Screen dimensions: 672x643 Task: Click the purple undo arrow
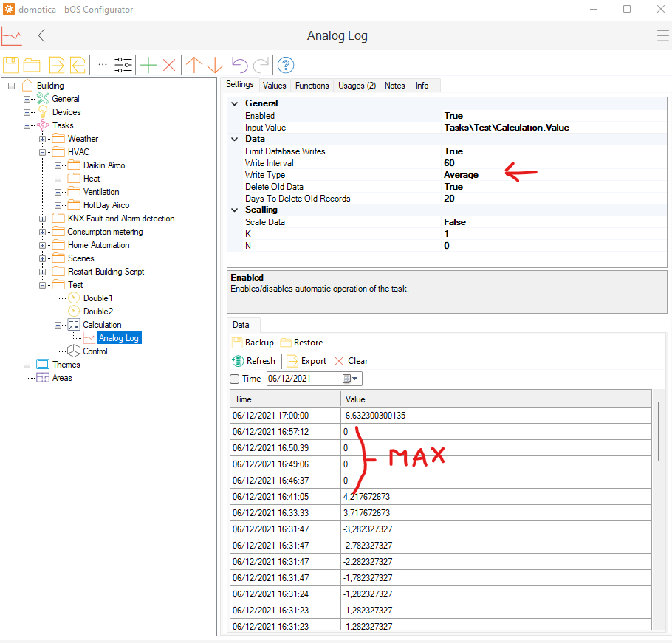[239, 65]
